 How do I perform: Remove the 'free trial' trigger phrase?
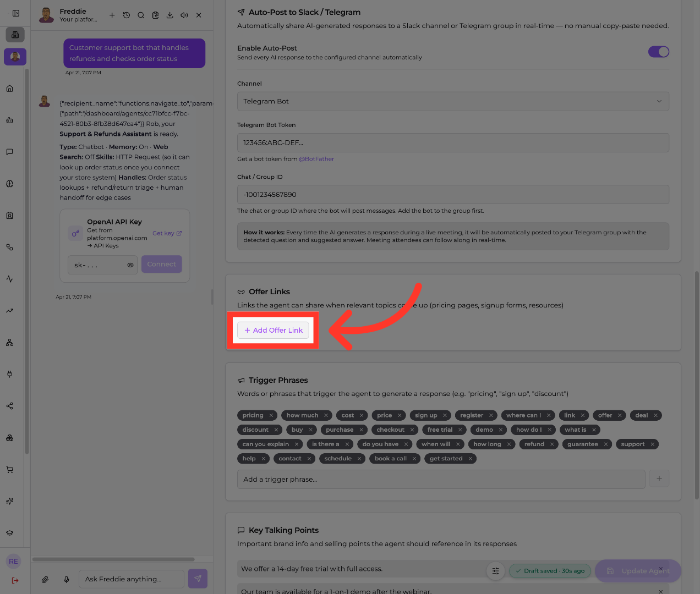coord(460,430)
